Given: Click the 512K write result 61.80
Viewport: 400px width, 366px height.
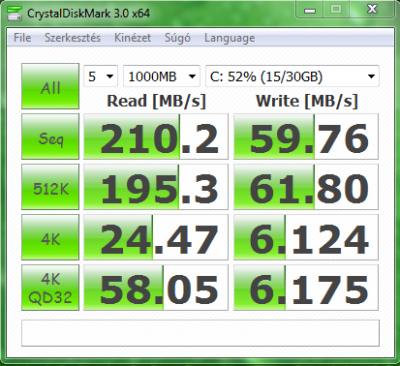Looking at the screenshot, I should (x=306, y=187).
